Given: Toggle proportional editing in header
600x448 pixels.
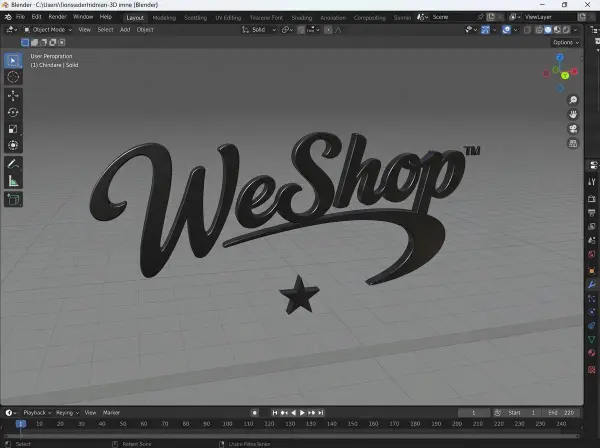Looking at the screenshot, I should [x=328, y=30].
